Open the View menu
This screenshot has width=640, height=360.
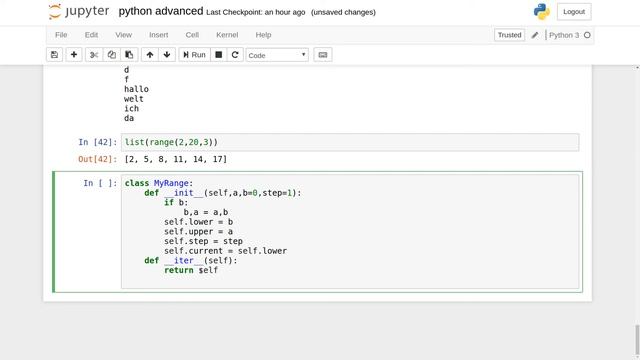pos(124,35)
